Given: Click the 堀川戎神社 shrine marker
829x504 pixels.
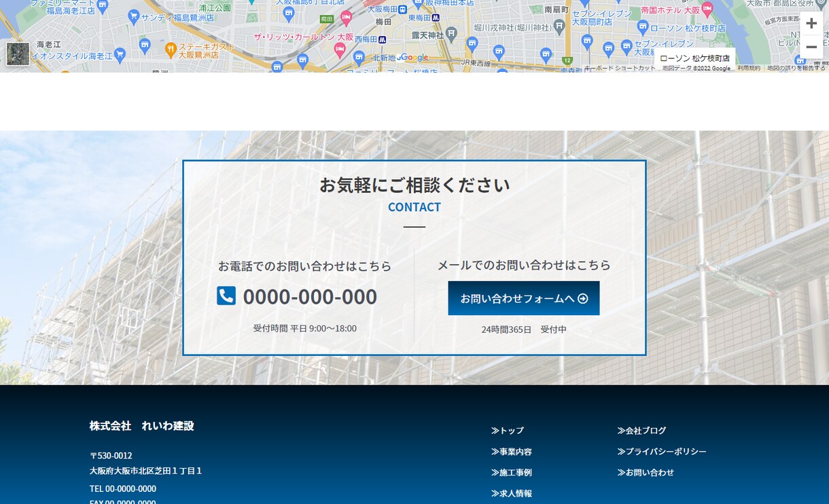Looking at the screenshot, I should point(559,26).
